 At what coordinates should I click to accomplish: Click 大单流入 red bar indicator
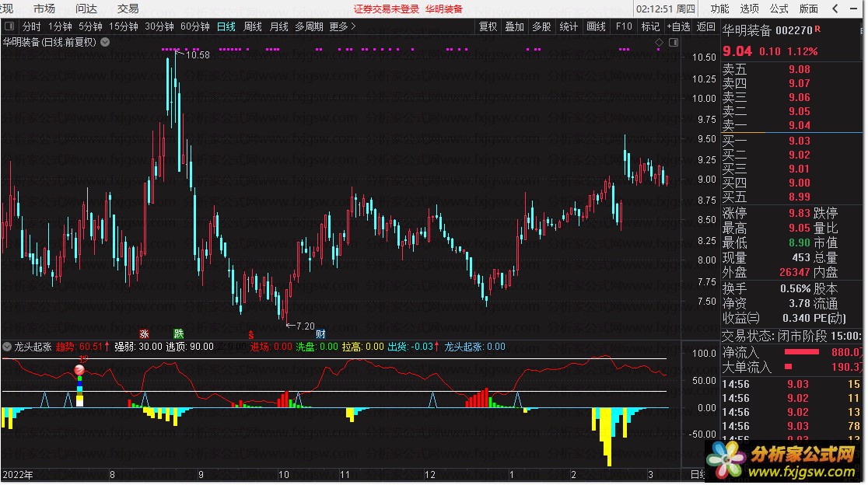pyautogui.click(x=789, y=367)
